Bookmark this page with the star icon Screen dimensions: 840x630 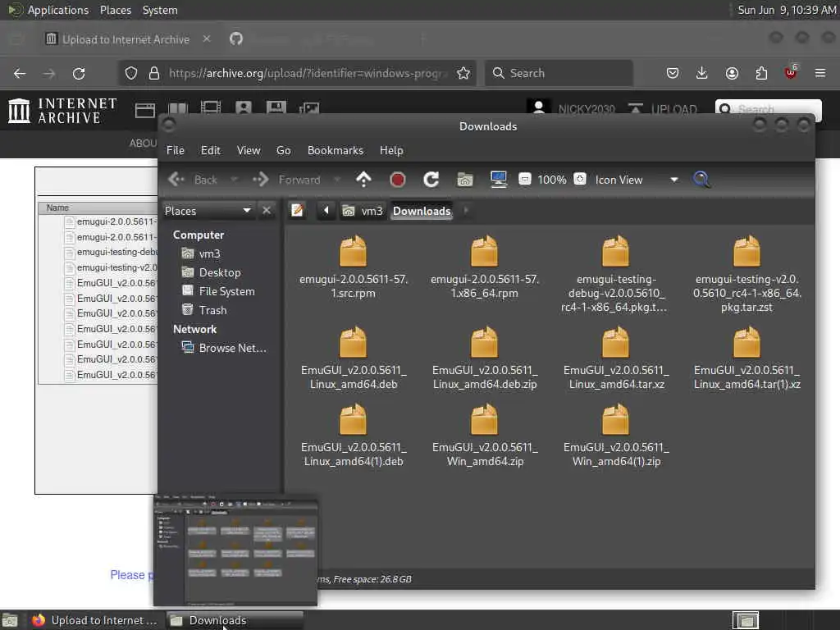[x=463, y=73]
